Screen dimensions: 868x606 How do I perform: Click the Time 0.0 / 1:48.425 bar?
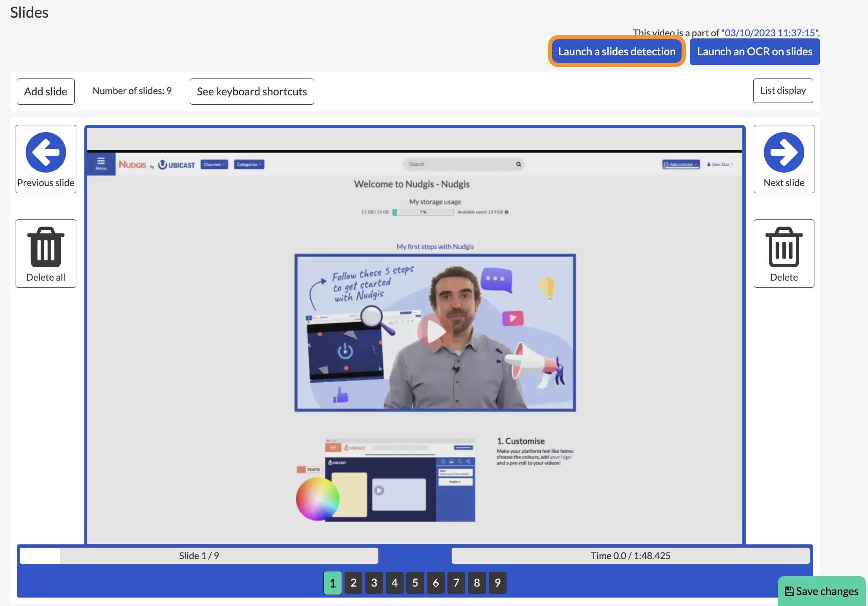[x=631, y=556]
